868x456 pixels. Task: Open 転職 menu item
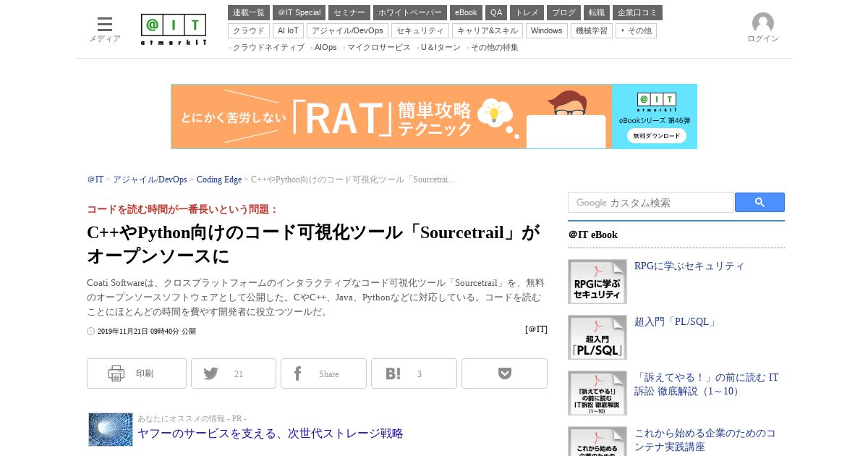coord(597,12)
